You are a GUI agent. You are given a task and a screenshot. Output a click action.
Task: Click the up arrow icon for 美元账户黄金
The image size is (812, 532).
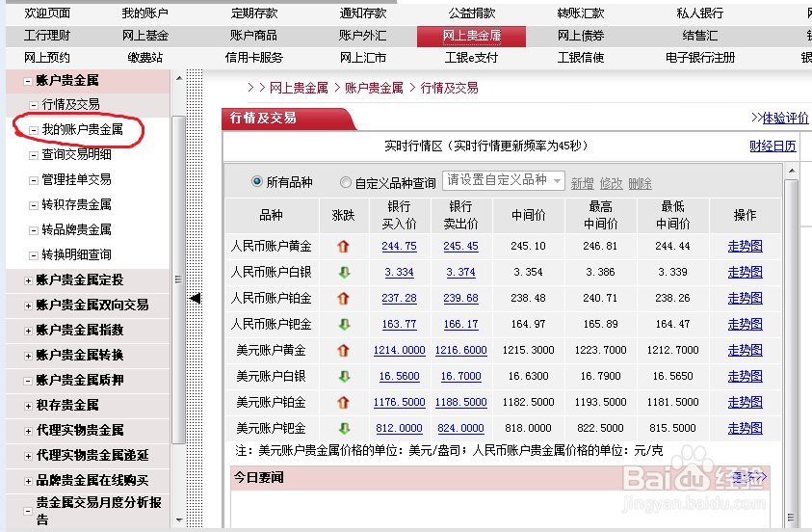pyautogui.click(x=343, y=351)
